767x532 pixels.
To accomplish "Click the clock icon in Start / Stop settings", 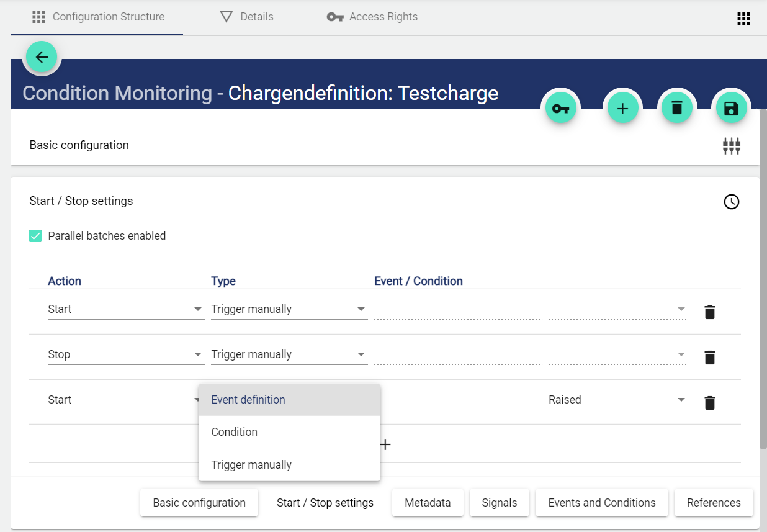I will pos(732,202).
